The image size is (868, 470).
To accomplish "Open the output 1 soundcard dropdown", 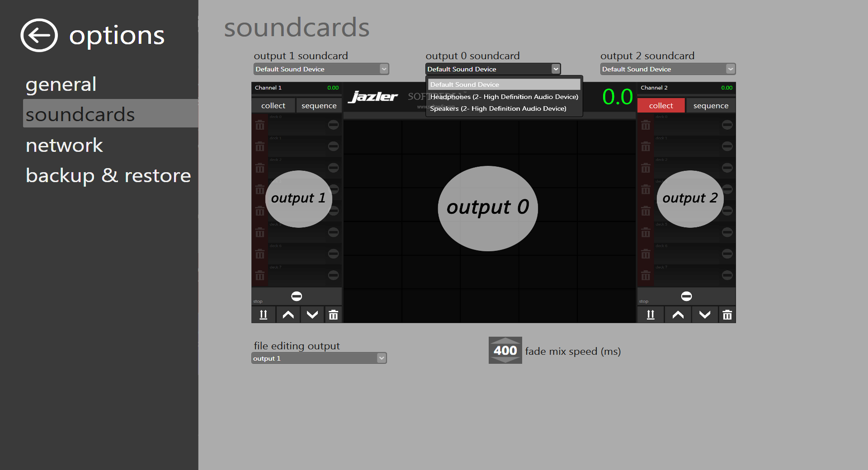I will pyautogui.click(x=321, y=69).
